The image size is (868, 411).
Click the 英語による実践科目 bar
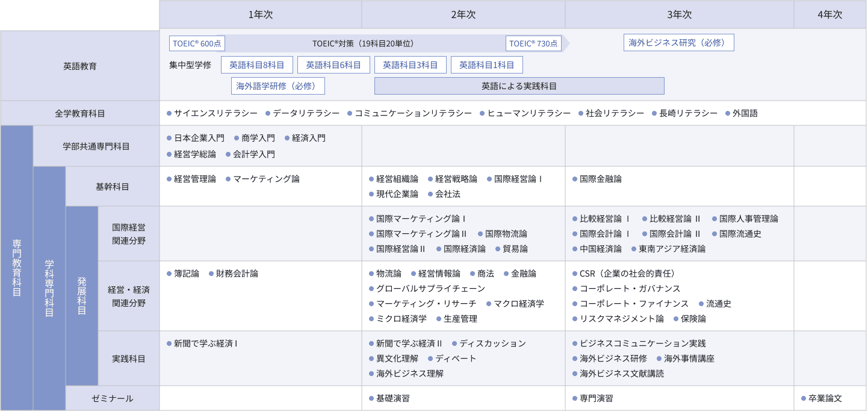519,86
